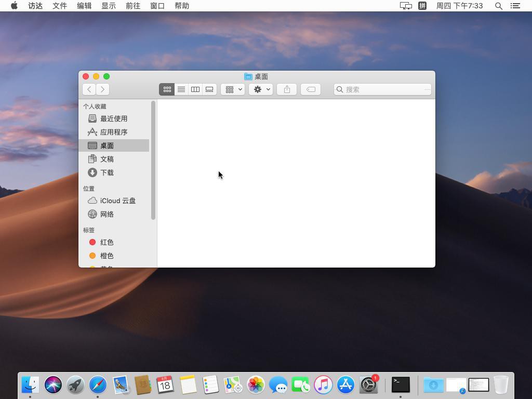Open iCloud 云盘 in the sidebar
Viewport: 532px width, 399px height.
(x=114, y=201)
